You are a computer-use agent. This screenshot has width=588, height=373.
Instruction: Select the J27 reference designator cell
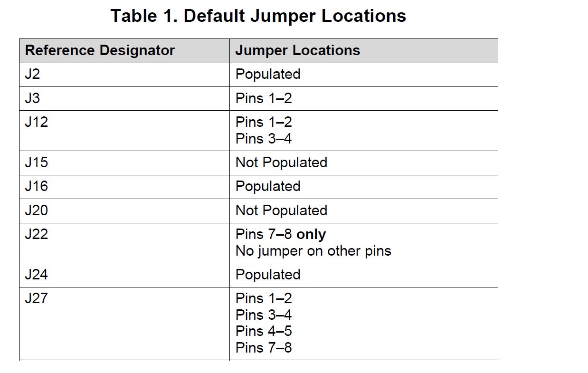pos(37,298)
